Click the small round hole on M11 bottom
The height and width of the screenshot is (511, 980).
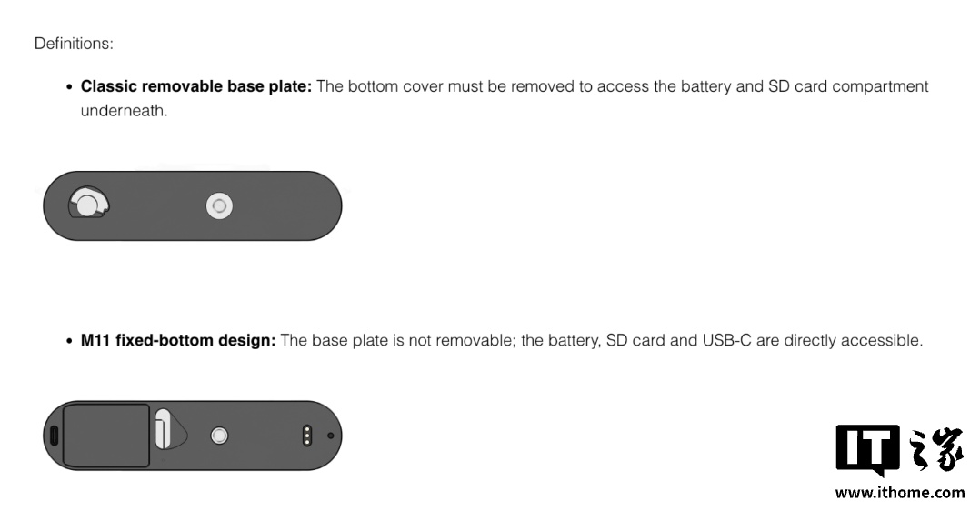click(x=330, y=436)
